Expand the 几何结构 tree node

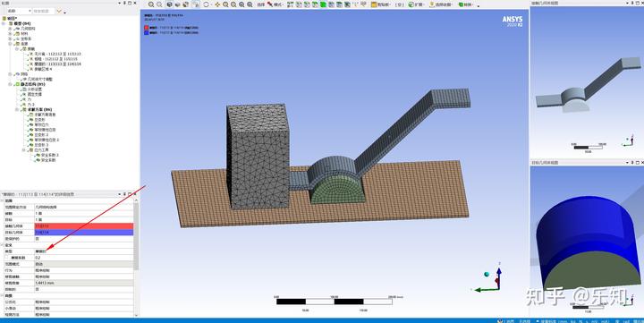click(10, 29)
